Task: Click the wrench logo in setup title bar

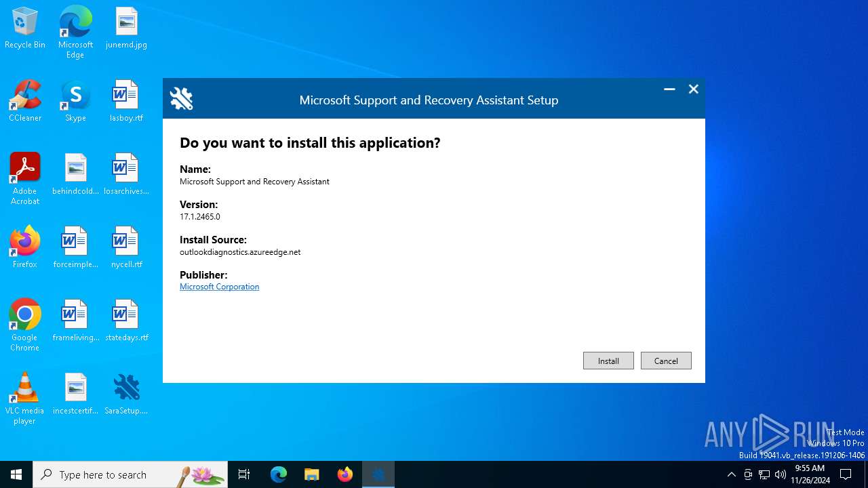Action: 181,99
